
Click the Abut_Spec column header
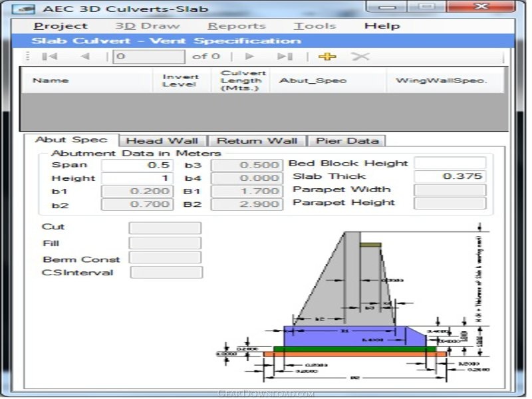coord(328,80)
